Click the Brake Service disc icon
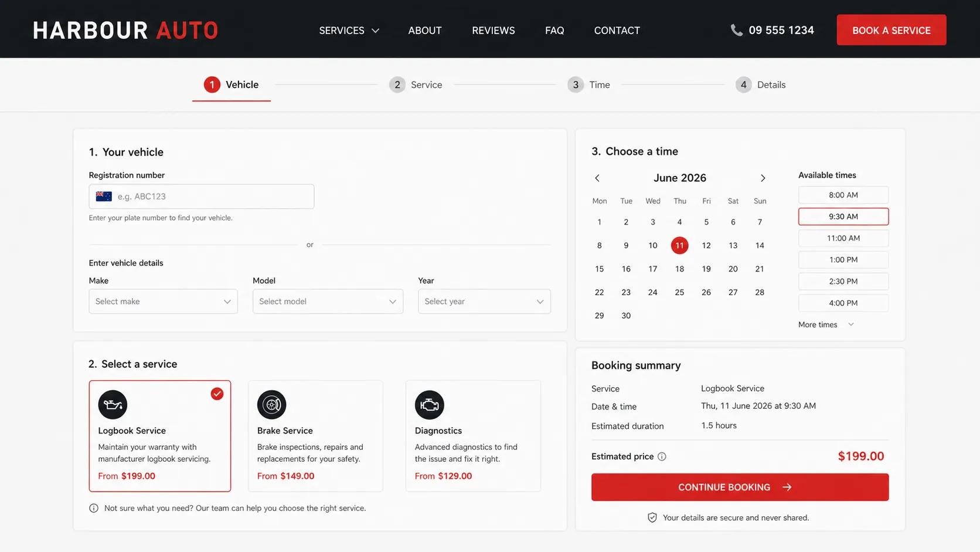 click(271, 405)
